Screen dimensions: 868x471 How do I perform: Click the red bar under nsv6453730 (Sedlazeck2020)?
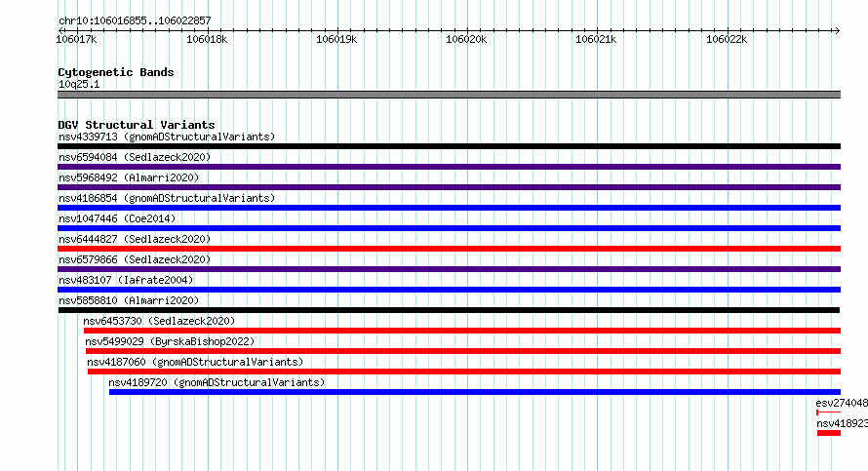(462, 331)
